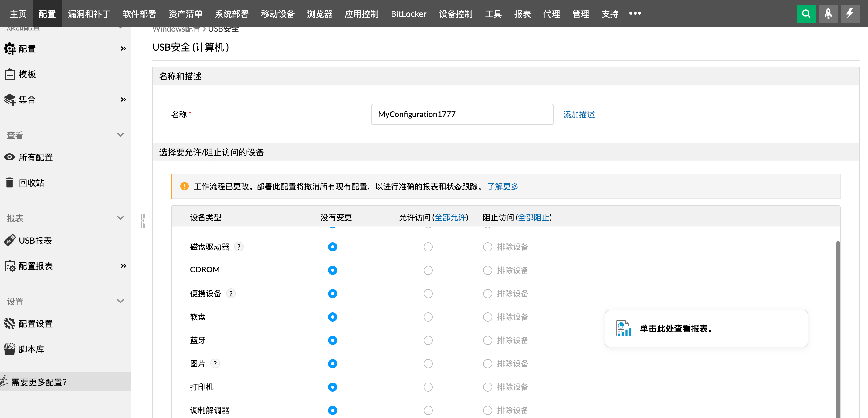The height and width of the screenshot is (418, 868).
Task: Click the 全部允许 link
Action: pos(451,217)
